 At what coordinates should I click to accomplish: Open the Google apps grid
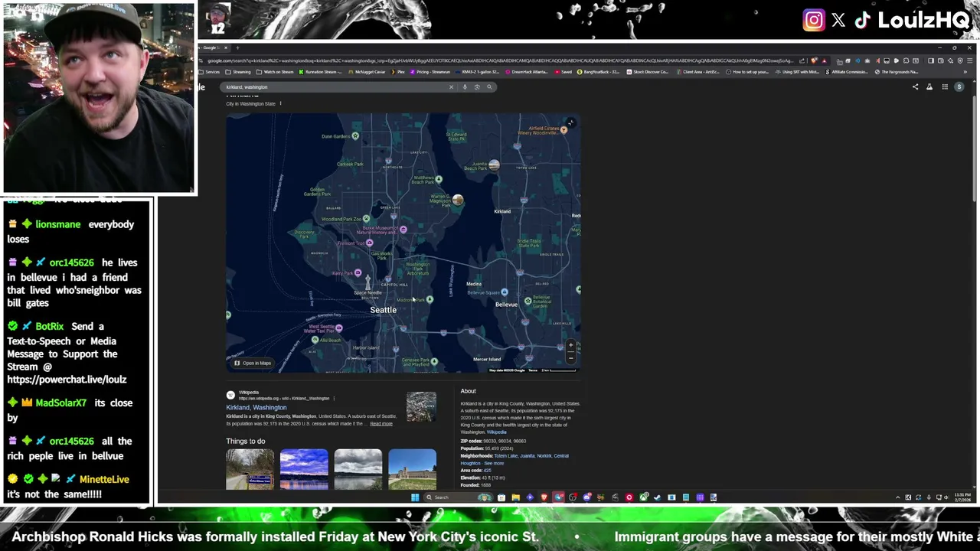945,86
